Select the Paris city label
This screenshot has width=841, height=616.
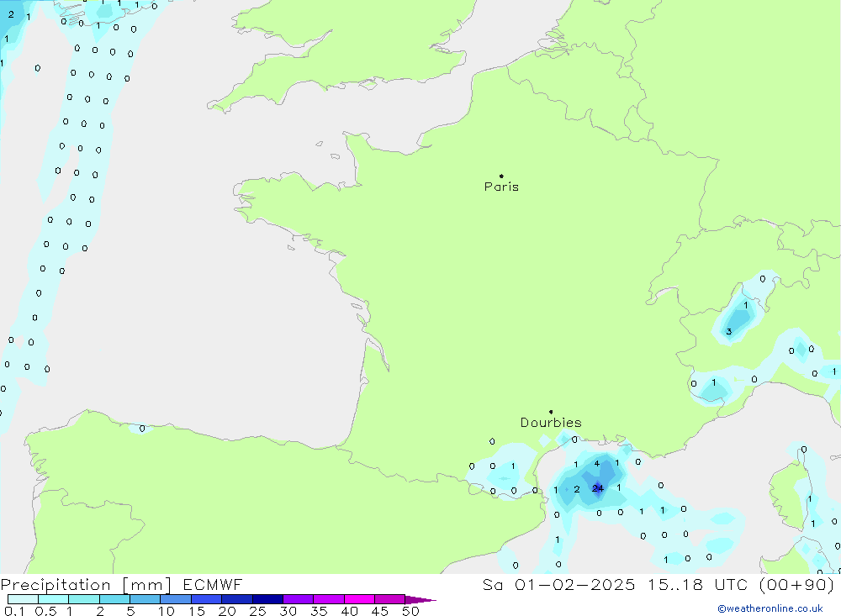tap(501, 187)
